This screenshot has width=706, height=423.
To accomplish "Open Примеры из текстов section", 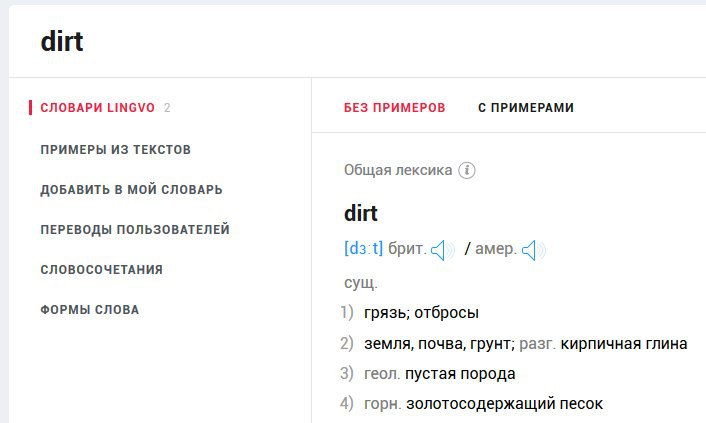I will click(116, 150).
